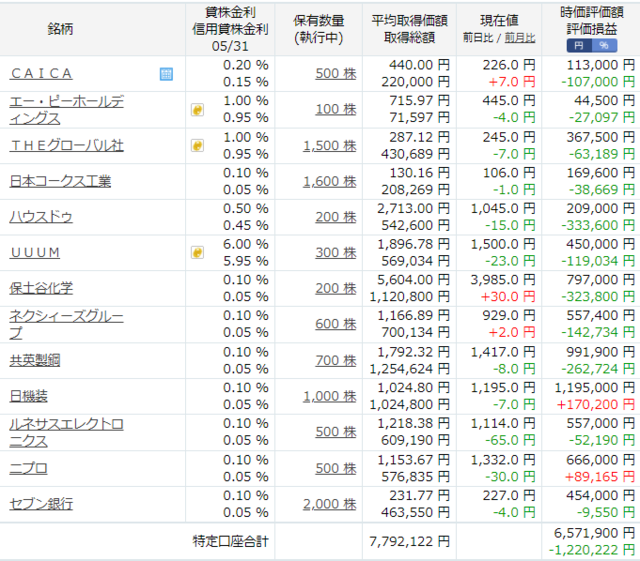The image size is (640, 561).
Task: Open ネクシィーズグループ stock link
Action: (67, 324)
